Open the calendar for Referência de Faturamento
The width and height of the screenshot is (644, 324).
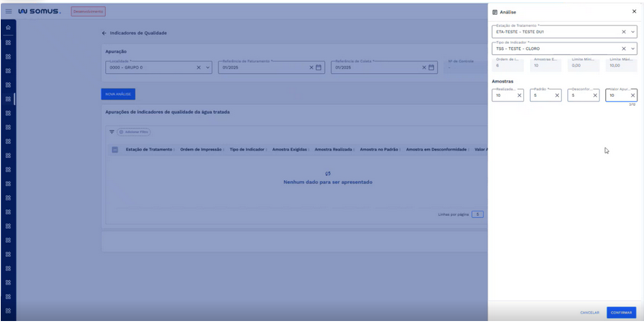tap(318, 68)
